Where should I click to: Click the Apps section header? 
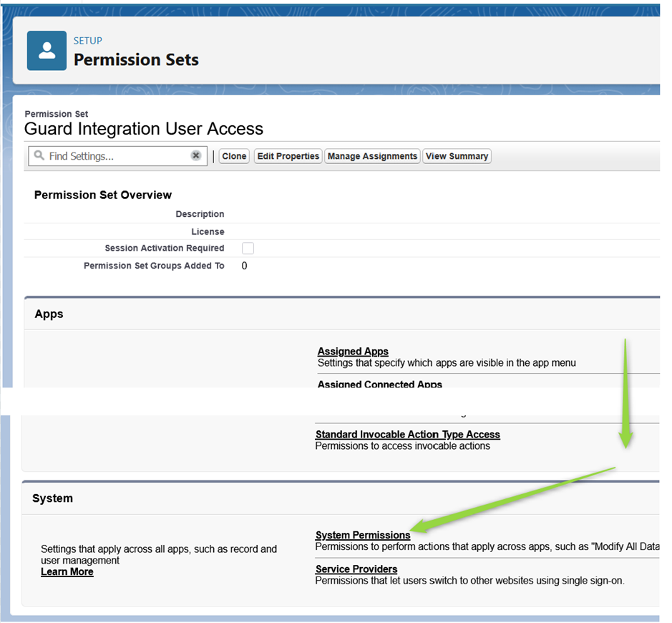pyautogui.click(x=49, y=314)
